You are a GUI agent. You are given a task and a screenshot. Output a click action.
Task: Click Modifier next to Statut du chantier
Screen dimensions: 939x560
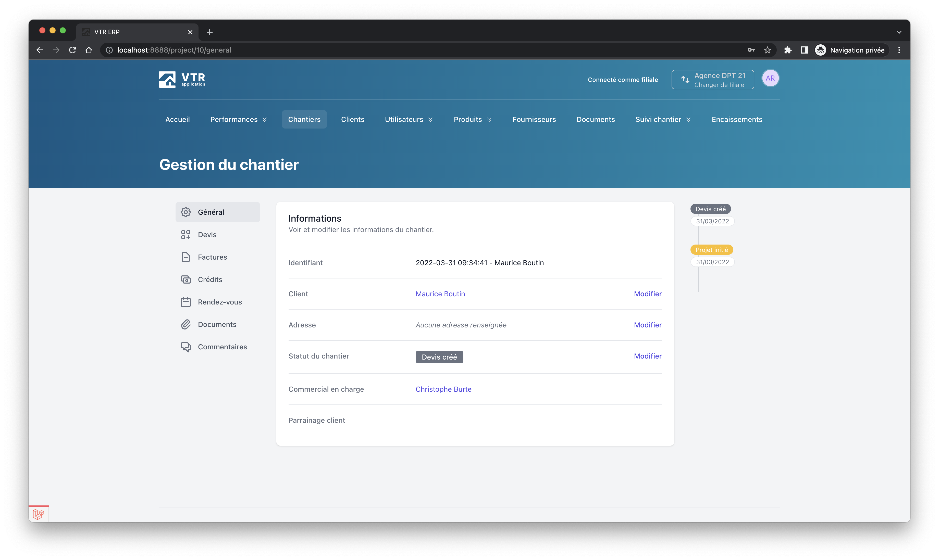point(648,356)
